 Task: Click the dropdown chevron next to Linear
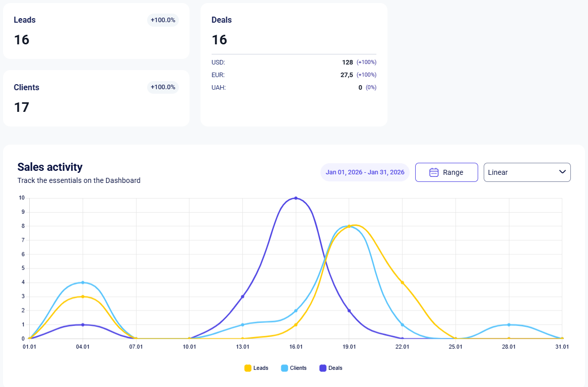coord(562,172)
